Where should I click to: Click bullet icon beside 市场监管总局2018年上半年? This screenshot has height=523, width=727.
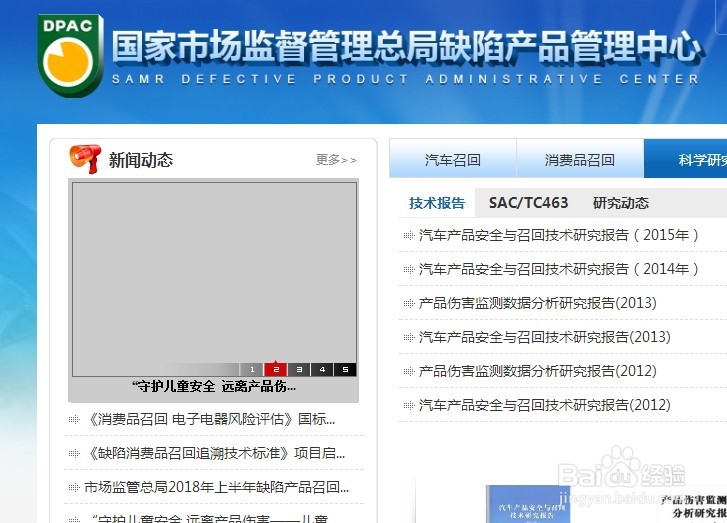(74, 487)
